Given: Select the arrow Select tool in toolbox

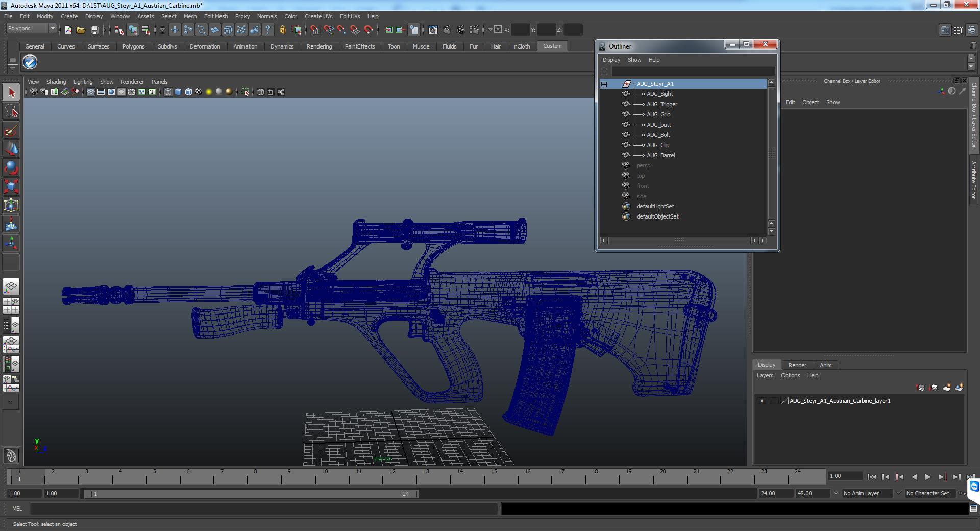Looking at the screenshot, I should click(x=11, y=92).
